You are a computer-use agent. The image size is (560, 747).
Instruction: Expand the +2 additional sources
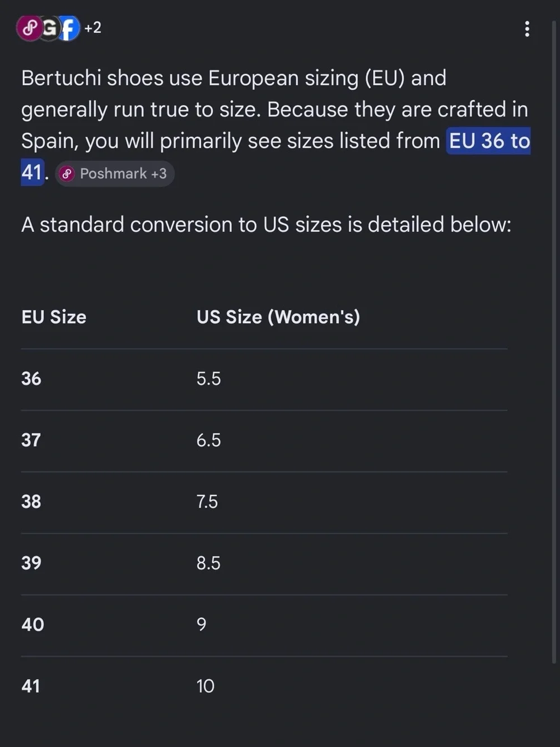point(93,27)
